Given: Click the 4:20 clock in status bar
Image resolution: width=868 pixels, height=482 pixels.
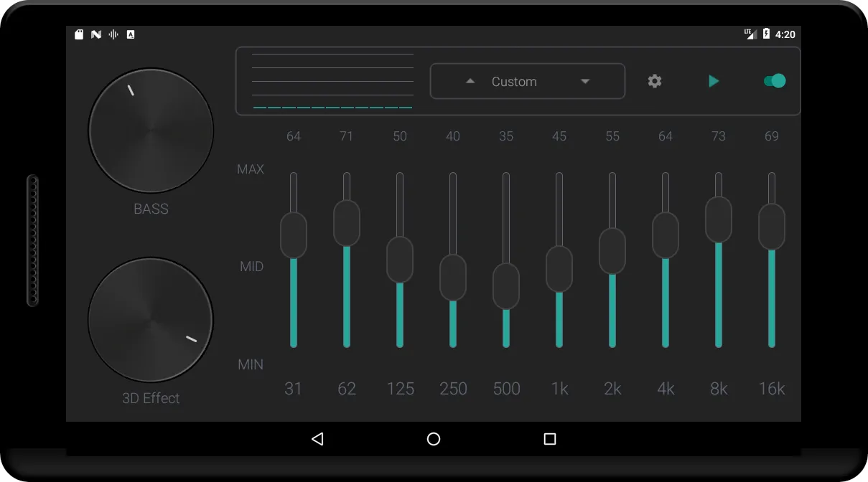Looking at the screenshot, I should pyautogui.click(x=785, y=34).
